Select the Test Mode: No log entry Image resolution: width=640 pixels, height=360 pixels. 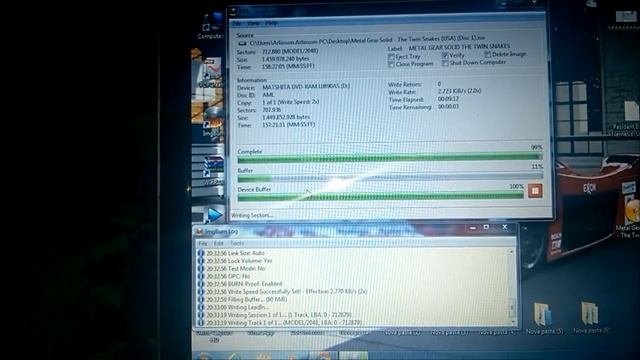coord(236,269)
